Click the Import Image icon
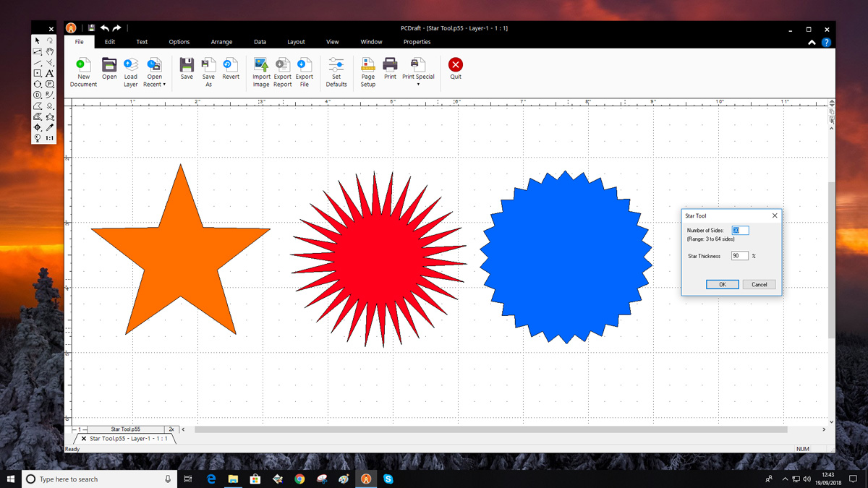This screenshot has width=868, height=488. click(x=261, y=65)
